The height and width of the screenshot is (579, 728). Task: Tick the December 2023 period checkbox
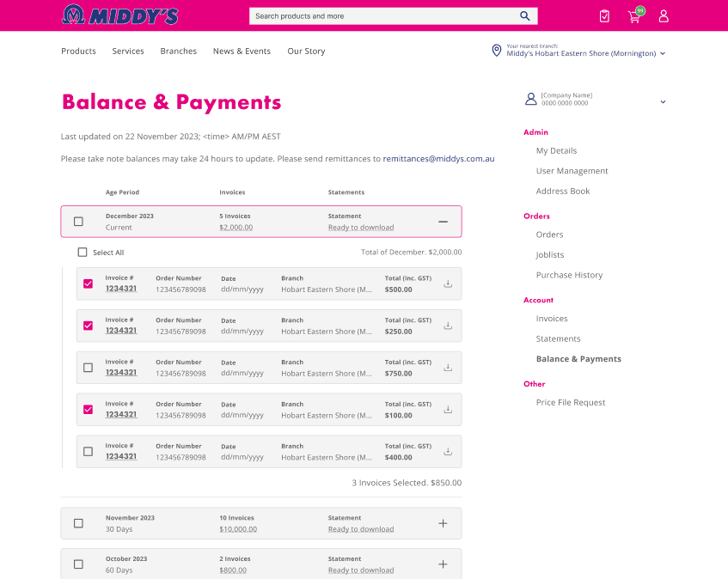78,222
